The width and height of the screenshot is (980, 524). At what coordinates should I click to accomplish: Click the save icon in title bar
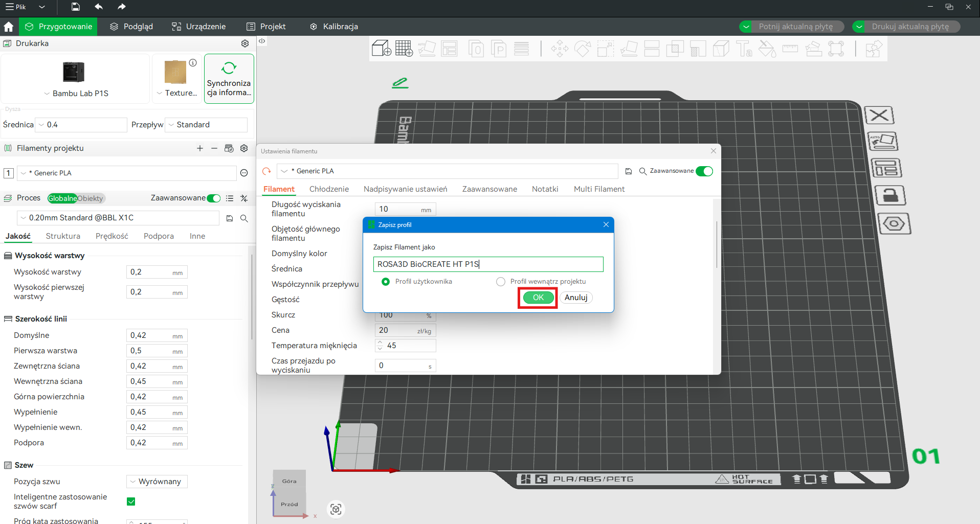[76, 7]
